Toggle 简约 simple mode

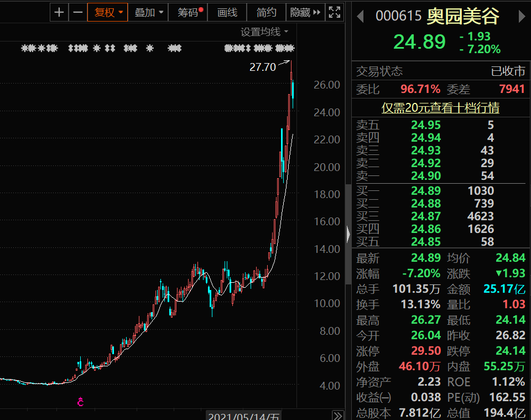click(x=267, y=12)
